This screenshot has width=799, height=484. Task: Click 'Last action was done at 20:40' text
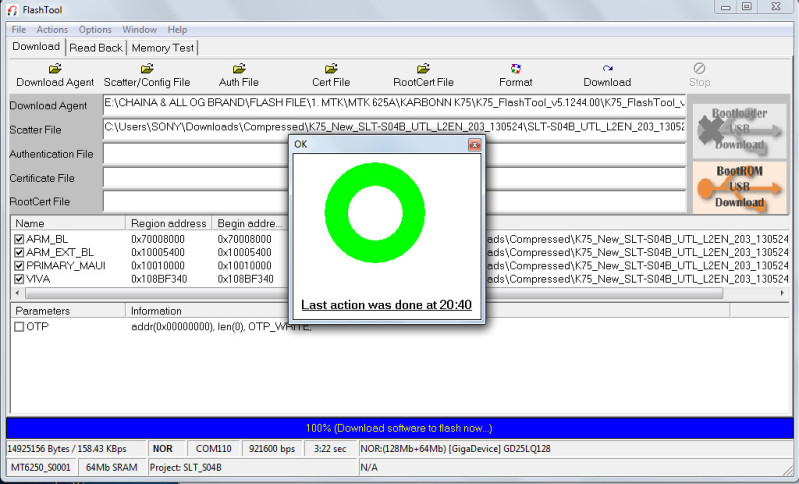(386, 305)
